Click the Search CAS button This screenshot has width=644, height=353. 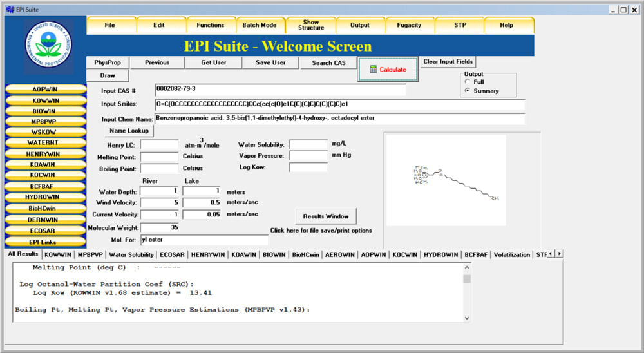coord(329,62)
